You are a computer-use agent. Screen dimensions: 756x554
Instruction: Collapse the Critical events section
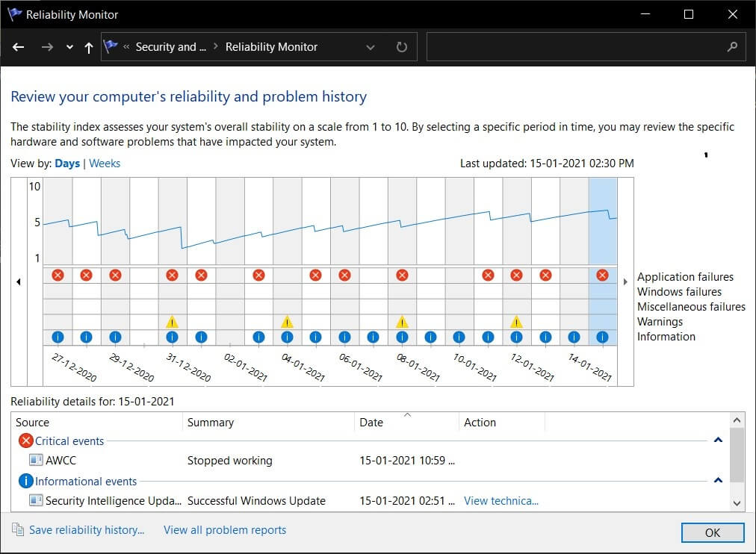pyautogui.click(x=718, y=440)
